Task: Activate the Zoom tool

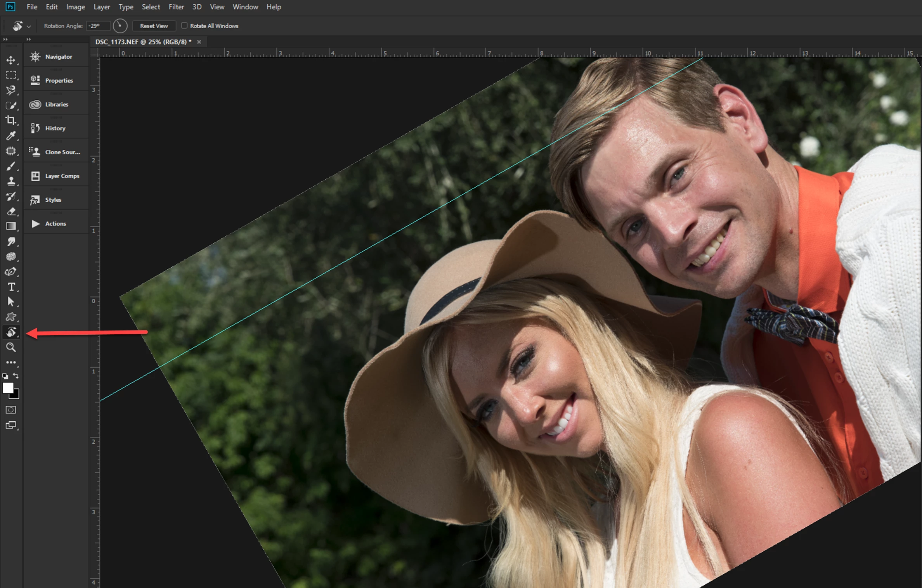Action: [x=11, y=348]
